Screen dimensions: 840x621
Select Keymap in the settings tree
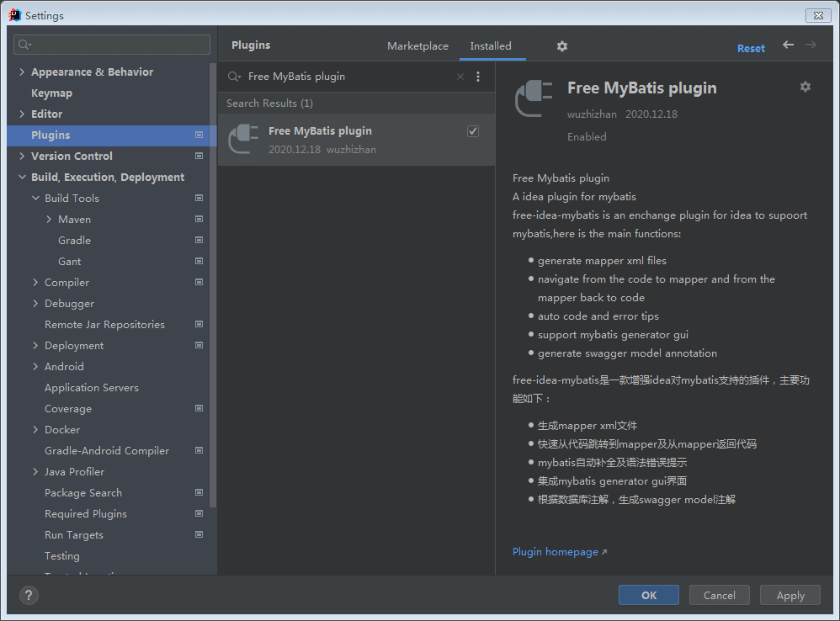click(x=51, y=93)
